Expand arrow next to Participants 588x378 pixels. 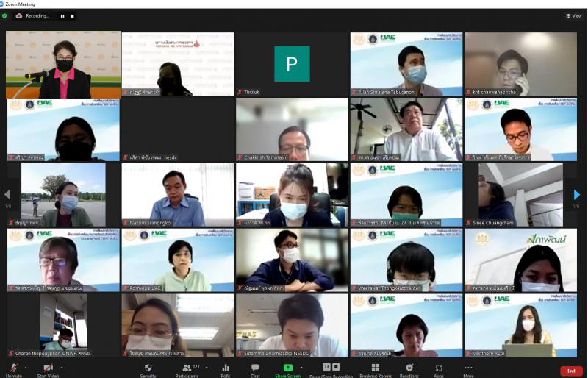(x=207, y=368)
